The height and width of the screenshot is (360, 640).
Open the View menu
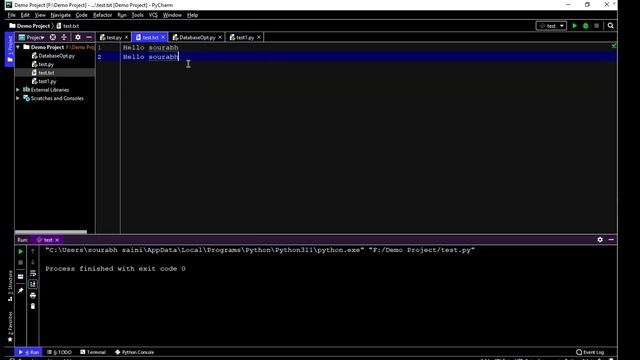40,15
